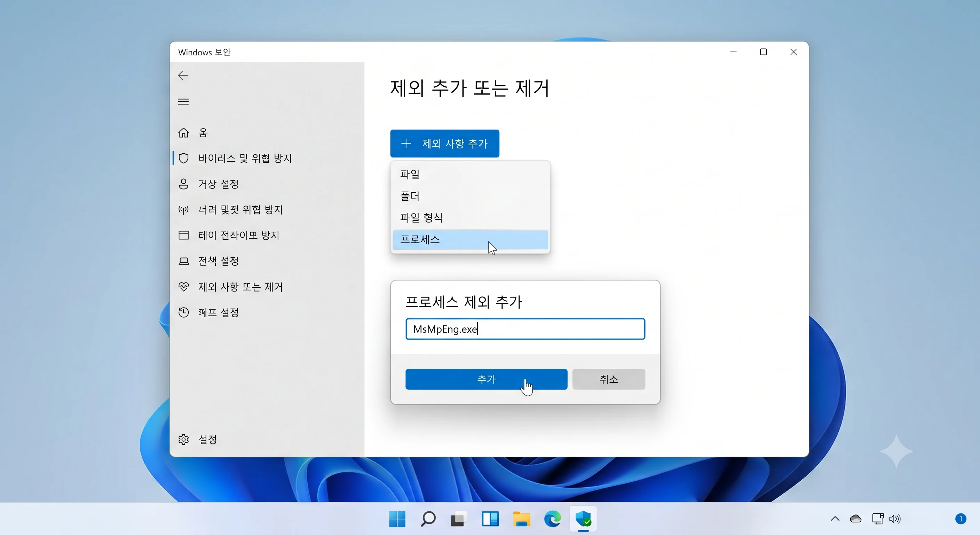The image size is (980, 535).
Task: Click the network display tray icon
Action: tap(877, 519)
